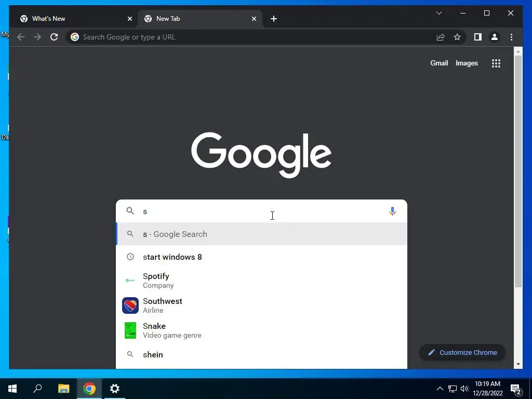The height and width of the screenshot is (399, 532).
Task: Start voice search with microphone icon
Action: click(x=392, y=211)
